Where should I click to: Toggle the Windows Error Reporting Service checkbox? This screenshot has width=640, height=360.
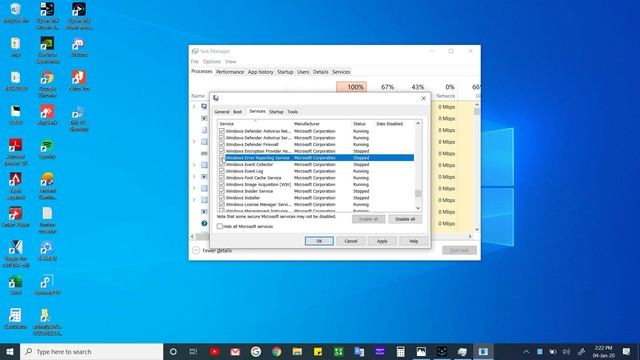click(222, 158)
